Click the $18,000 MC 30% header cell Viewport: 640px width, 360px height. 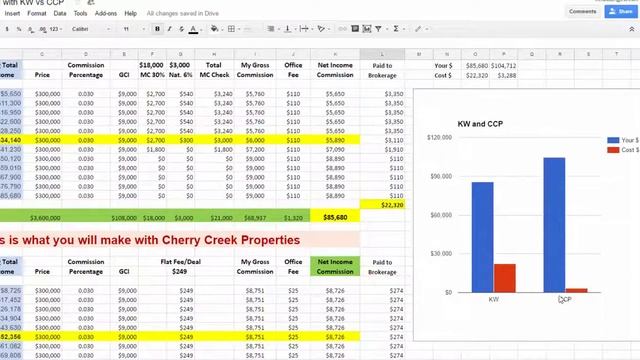tap(152, 70)
